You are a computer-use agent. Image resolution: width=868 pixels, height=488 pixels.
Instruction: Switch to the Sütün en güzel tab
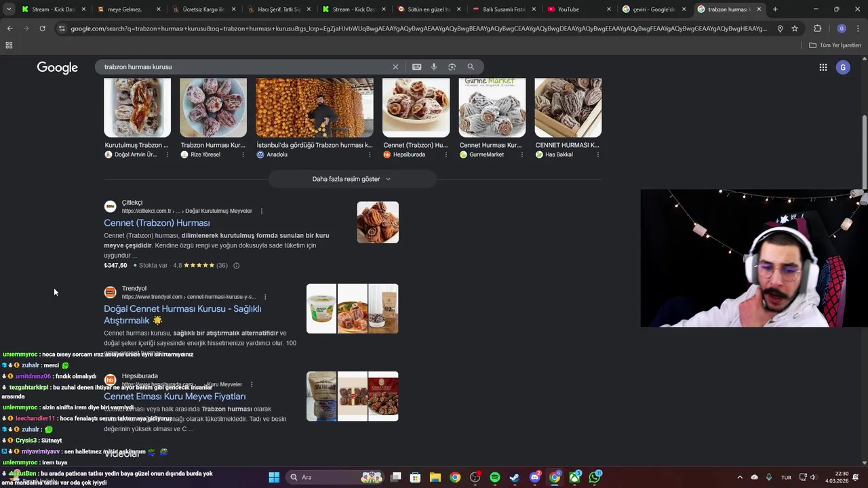click(429, 9)
